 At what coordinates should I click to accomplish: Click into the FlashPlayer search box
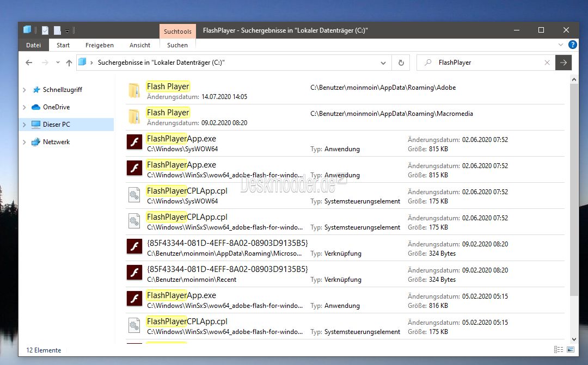[487, 63]
